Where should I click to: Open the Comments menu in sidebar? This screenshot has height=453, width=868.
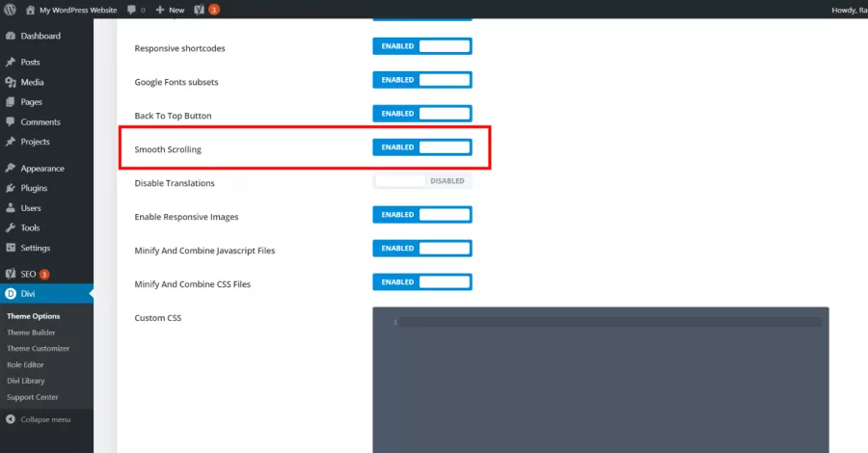tap(46, 121)
